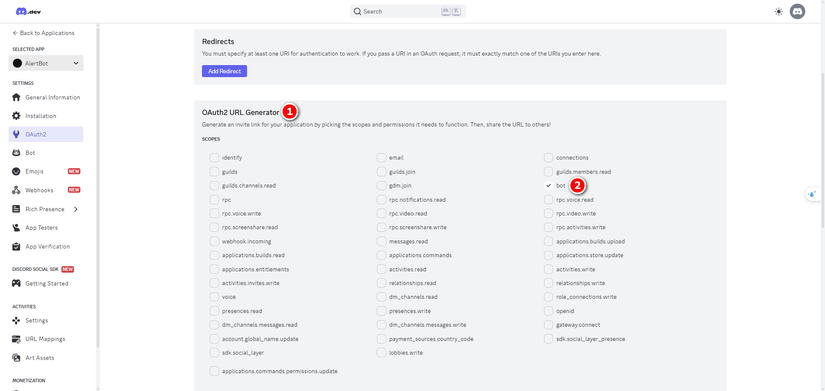Enable the openid scope checkbox
The height and width of the screenshot is (391, 825).
coord(549,311)
